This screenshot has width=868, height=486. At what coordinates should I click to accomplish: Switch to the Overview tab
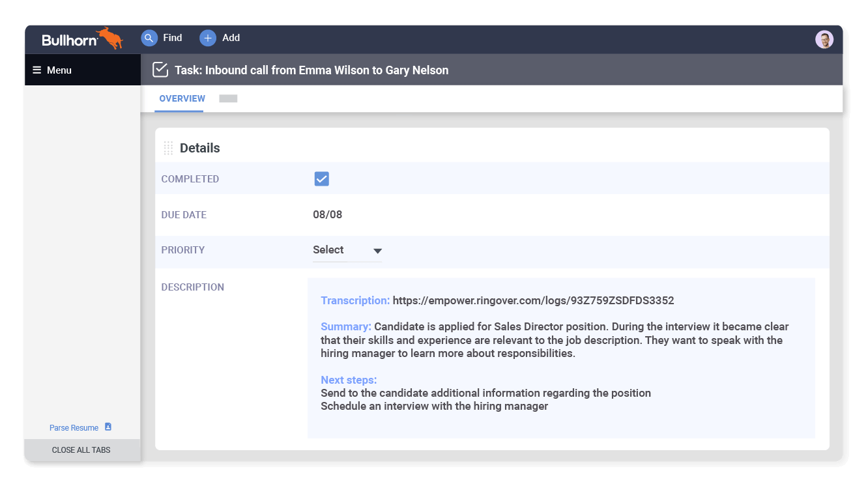tap(182, 98)
